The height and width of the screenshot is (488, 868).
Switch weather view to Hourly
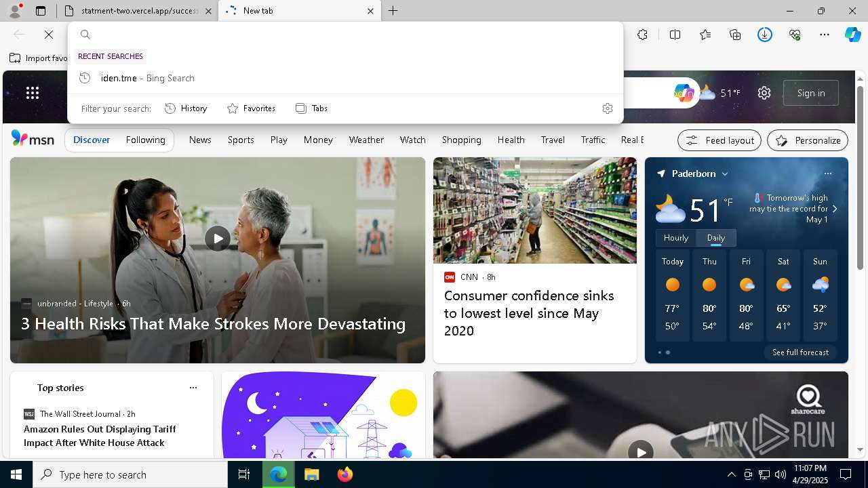676,238
